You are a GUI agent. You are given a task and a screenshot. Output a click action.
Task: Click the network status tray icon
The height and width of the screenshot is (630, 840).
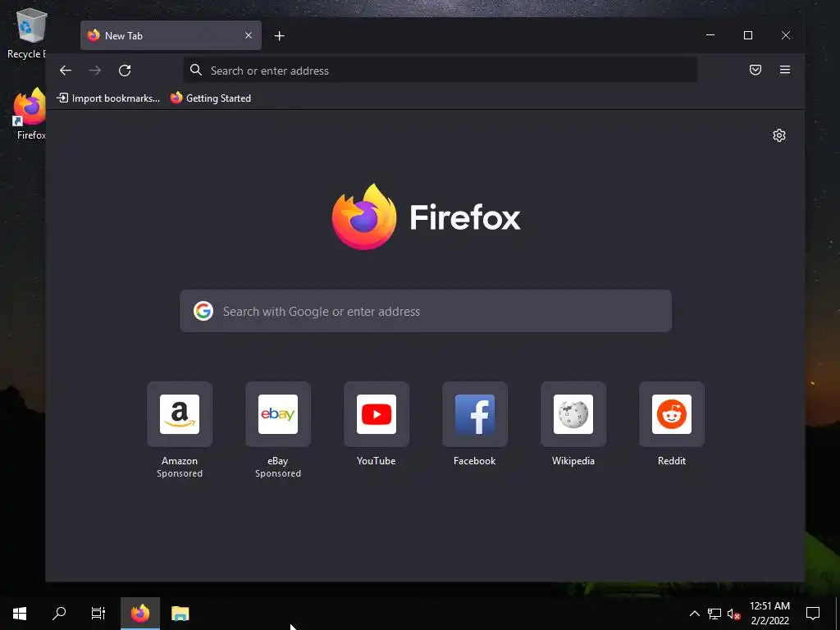tap(714, 614)
